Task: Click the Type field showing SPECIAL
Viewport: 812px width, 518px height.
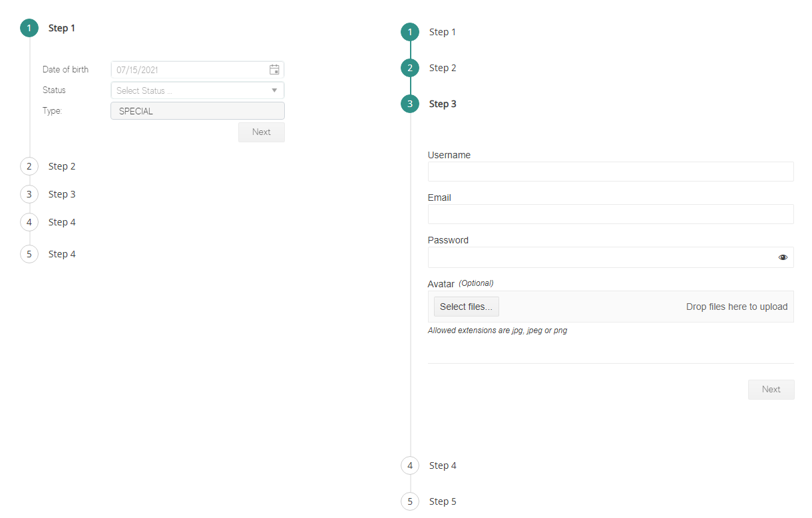Action: (x=197, y=111)
